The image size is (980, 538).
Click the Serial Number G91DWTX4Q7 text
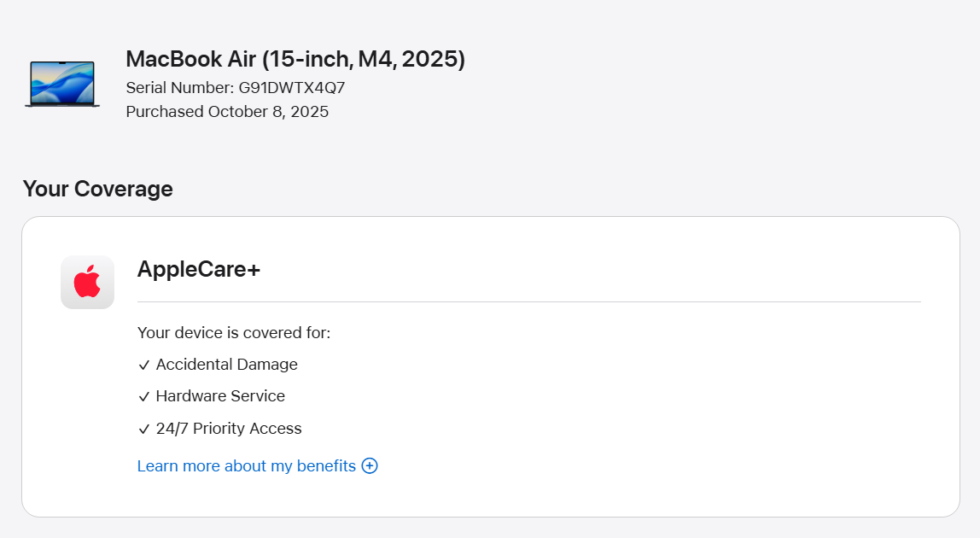point(236,88)
